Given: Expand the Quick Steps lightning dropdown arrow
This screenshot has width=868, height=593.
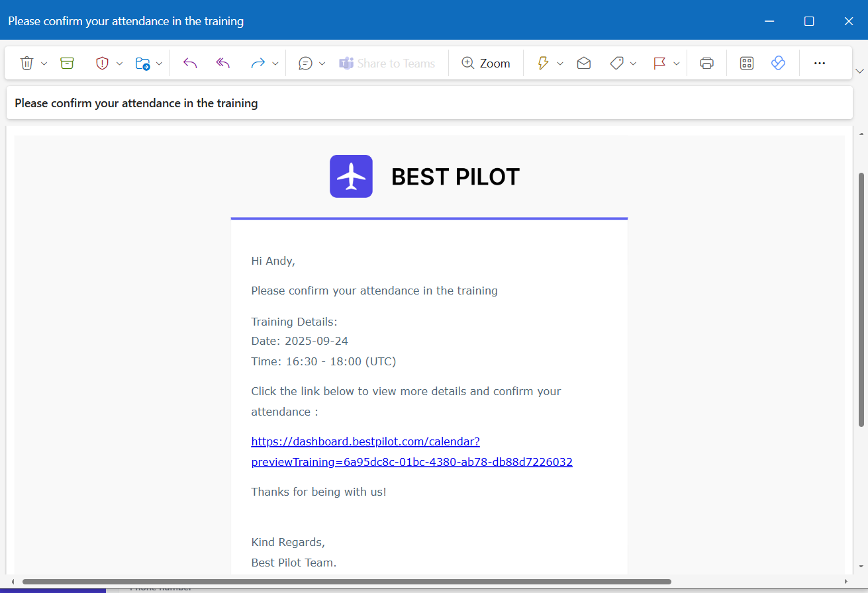Looking at the screenshot, I should pos(560,64).
